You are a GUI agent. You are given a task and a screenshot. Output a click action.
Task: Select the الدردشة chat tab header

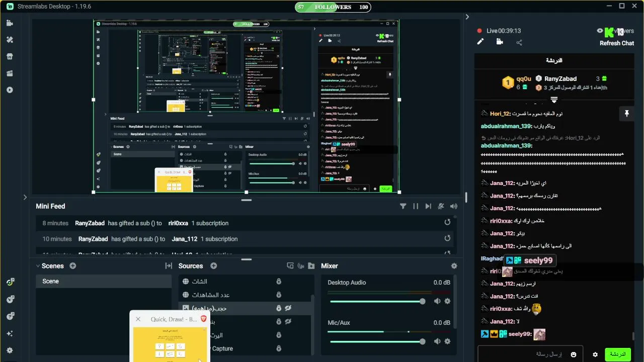(554, 60)
